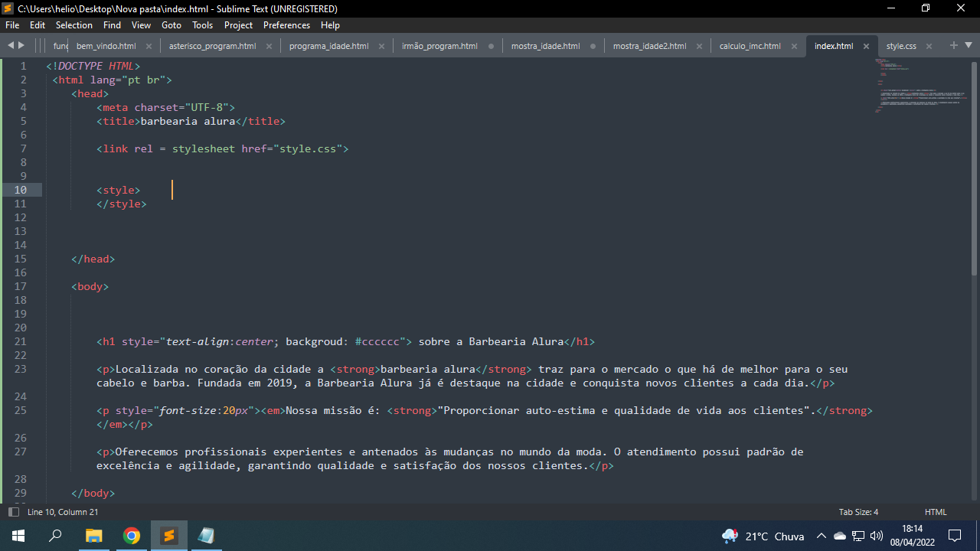Switch to mostra_idade2.html tab
Screen dimensions: 980x551
(649, 46)
